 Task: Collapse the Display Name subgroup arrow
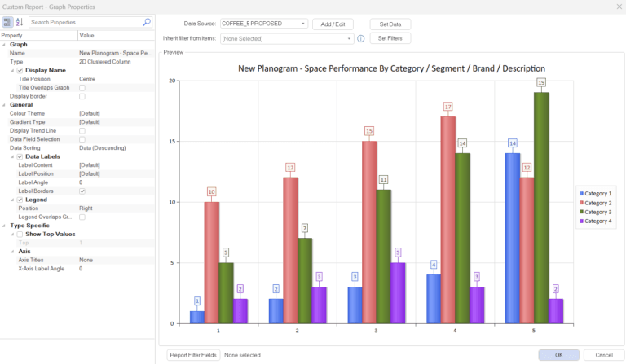[x=12, y=71]
